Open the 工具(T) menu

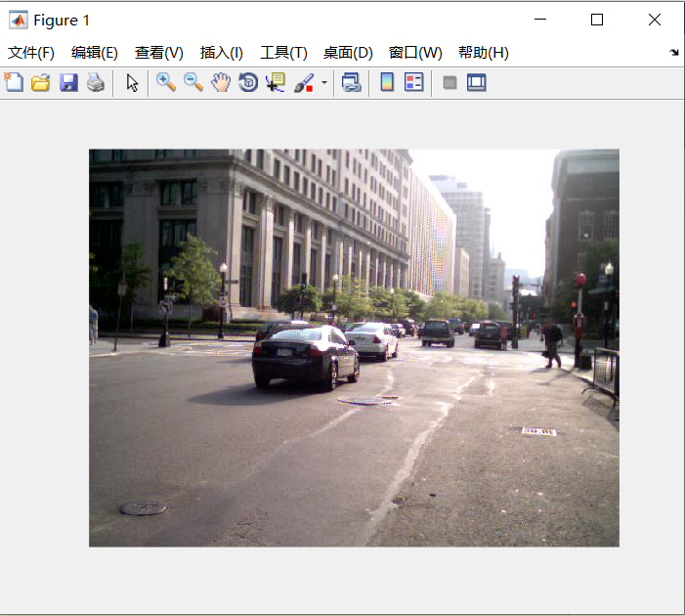click(x=283, y=53)
